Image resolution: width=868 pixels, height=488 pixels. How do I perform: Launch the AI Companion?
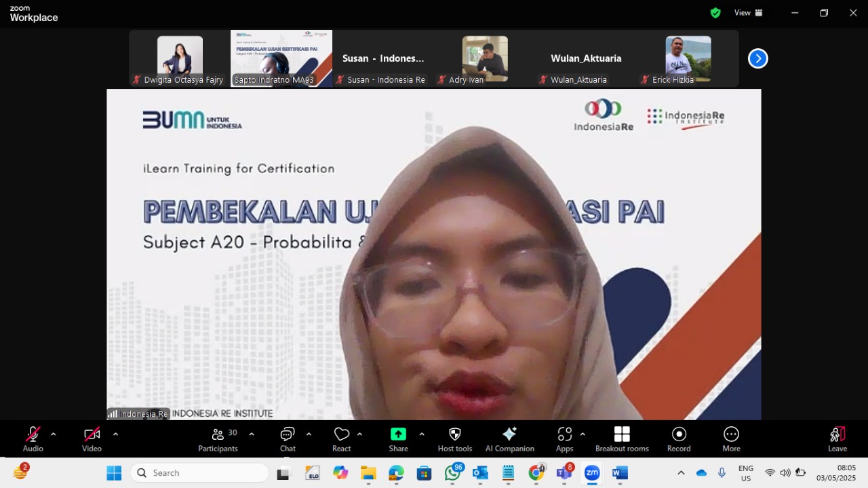point(510,439)
